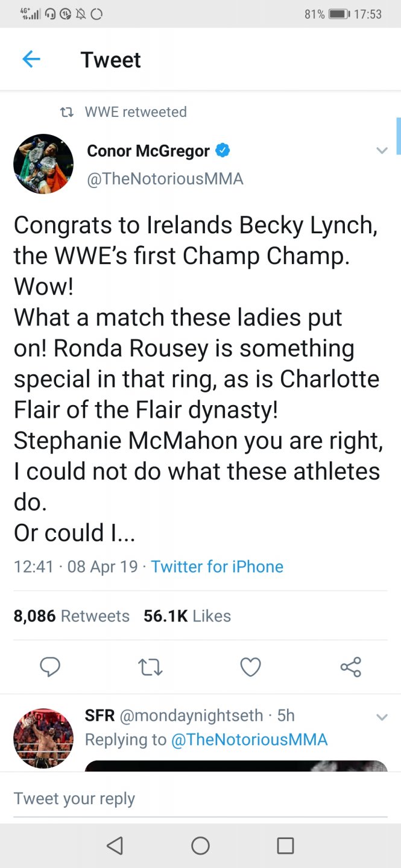Share the tweet via share icon

click(x=350, y=667)
